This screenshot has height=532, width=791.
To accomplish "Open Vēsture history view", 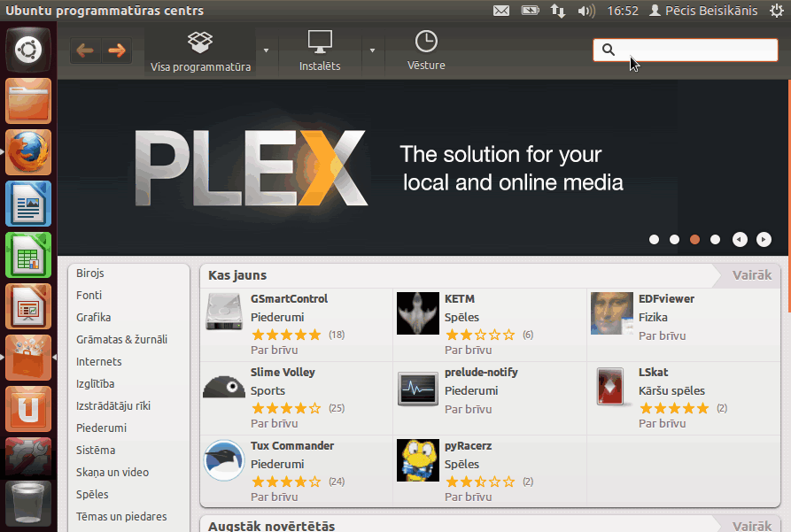I will (426, 51).
